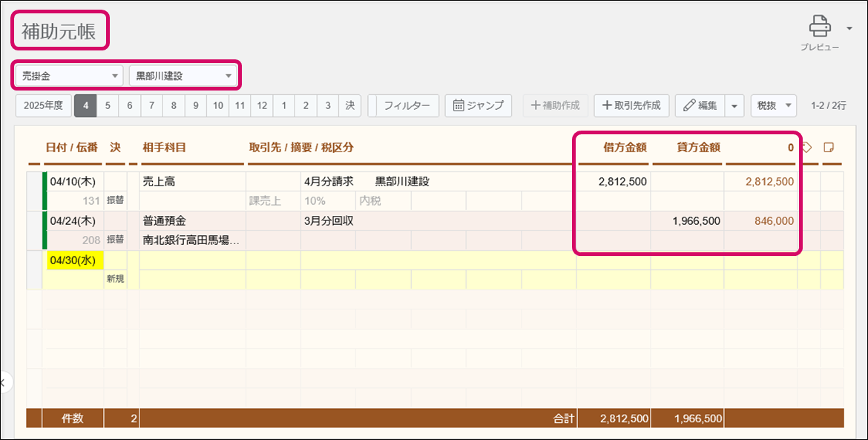Select the month 12 tab
Image resolution: width=868 pixels, height=440 pixels.
coord(262,105)
